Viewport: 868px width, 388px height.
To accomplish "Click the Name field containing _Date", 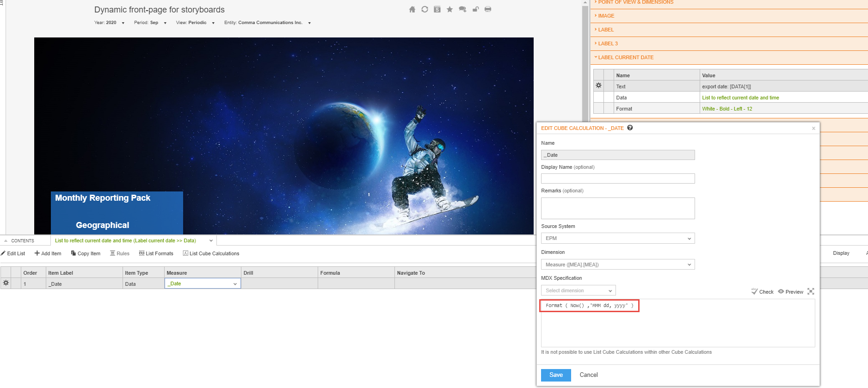I will pos(618,155).
